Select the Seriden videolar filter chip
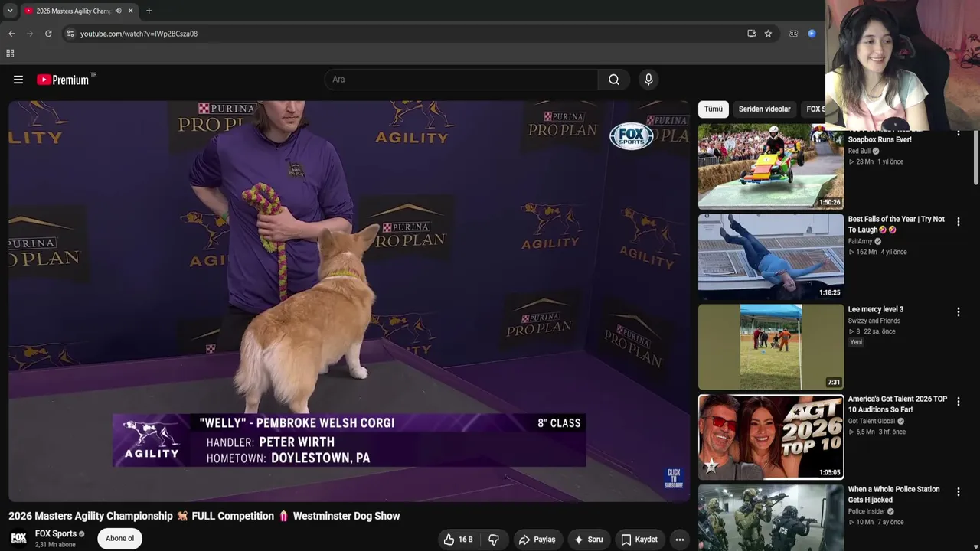This screenshot has width=980, height=551. click(x=764, y=109)
